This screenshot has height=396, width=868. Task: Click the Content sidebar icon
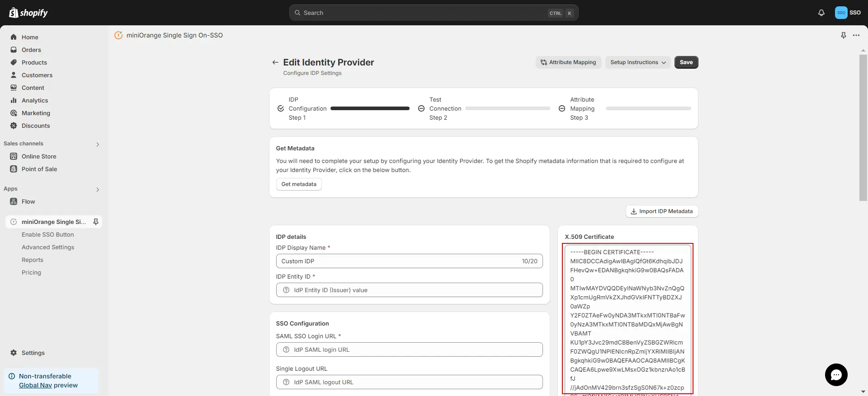[14, 88]
